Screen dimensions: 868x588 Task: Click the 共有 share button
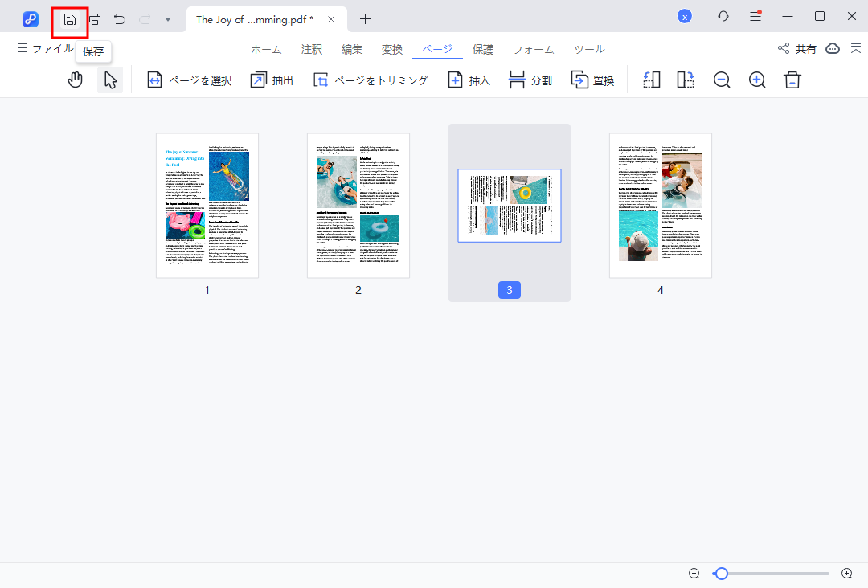coord(797,49)
